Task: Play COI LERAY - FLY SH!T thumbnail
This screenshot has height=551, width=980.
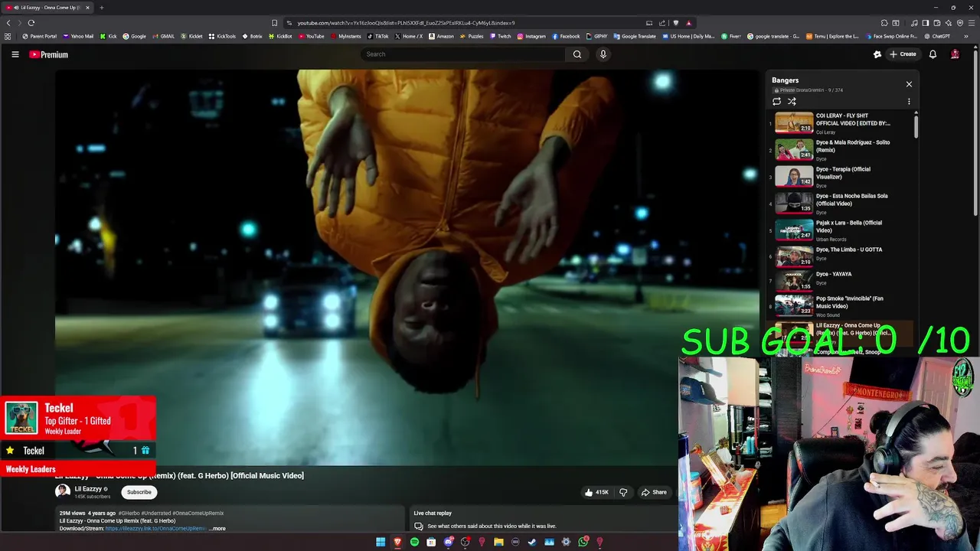Action: (x=794, y=123)
